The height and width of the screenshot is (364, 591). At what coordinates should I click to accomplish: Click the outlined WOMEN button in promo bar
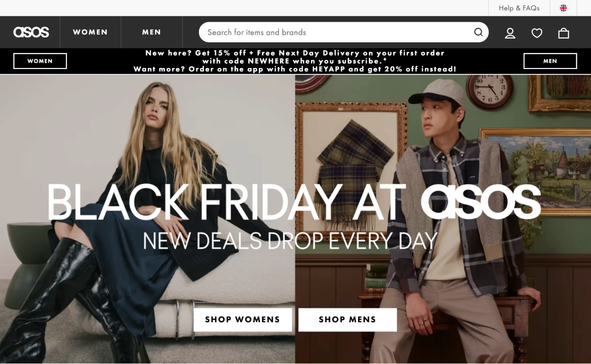coord(40,61)
